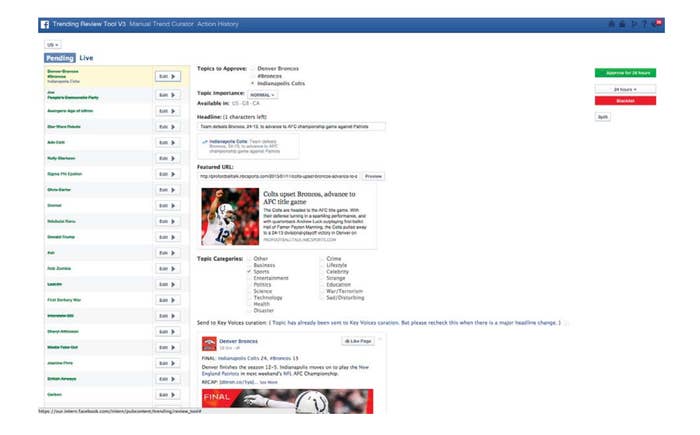Switch to the Pending tab
This screenshot has height=435, width=700.
coord(59,58)
